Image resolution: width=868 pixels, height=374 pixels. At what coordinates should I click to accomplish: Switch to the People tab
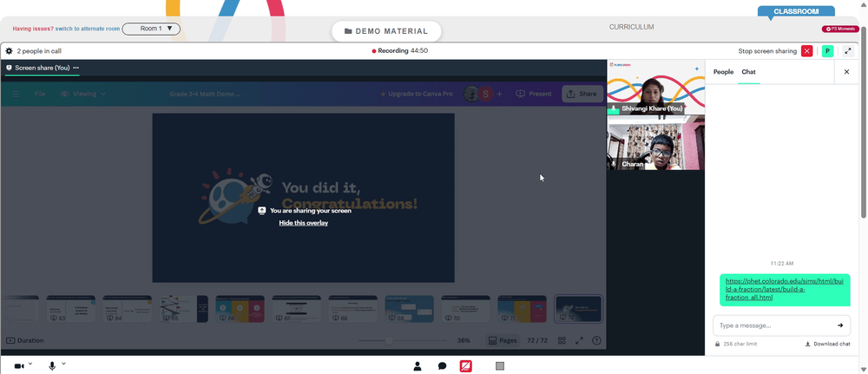(x=723, y=72)
